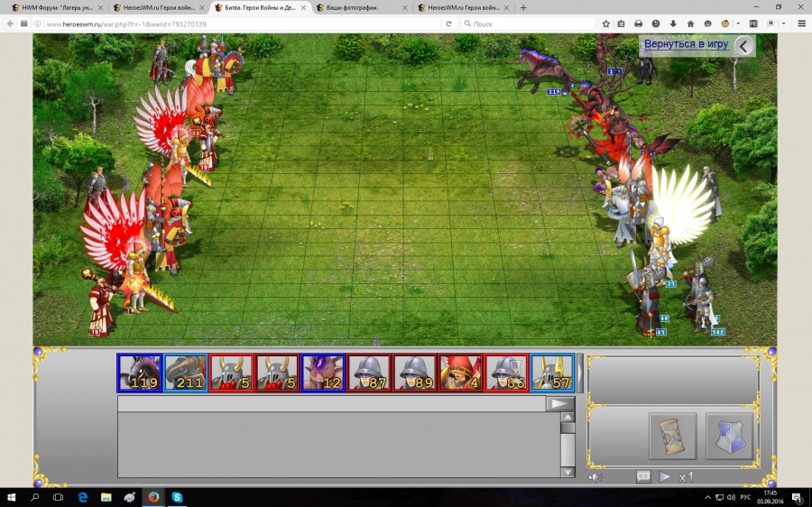Click the site info icon in the address bar

(x=37, y=23)
